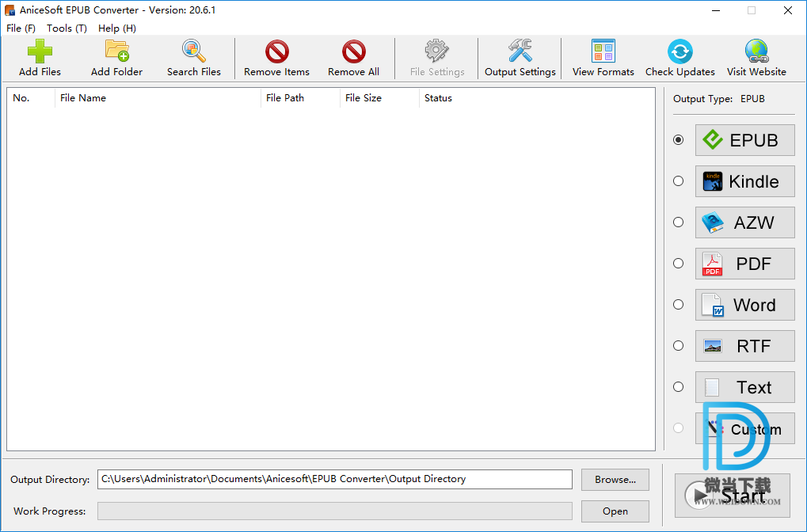Image resolution: width=807 pixels, height=532 pixels.
Task: Launch Search Files magnifier tool
Action: tap(194, 52)
